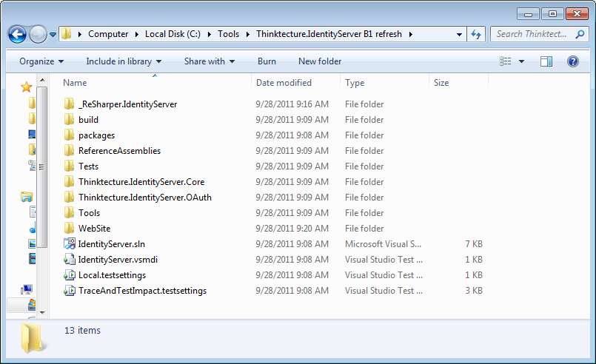Toggle the preview pane
596x364 pixels.
pyautogui.click(x=546, y=61)
